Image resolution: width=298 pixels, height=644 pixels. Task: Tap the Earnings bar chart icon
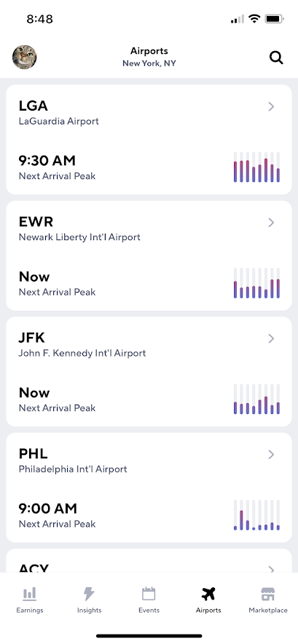click(30, 594)
